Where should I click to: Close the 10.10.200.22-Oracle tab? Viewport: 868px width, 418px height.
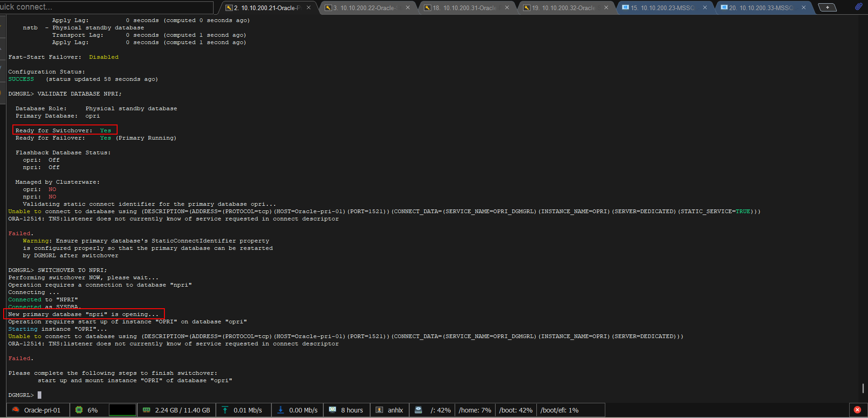tap(408, 7)
